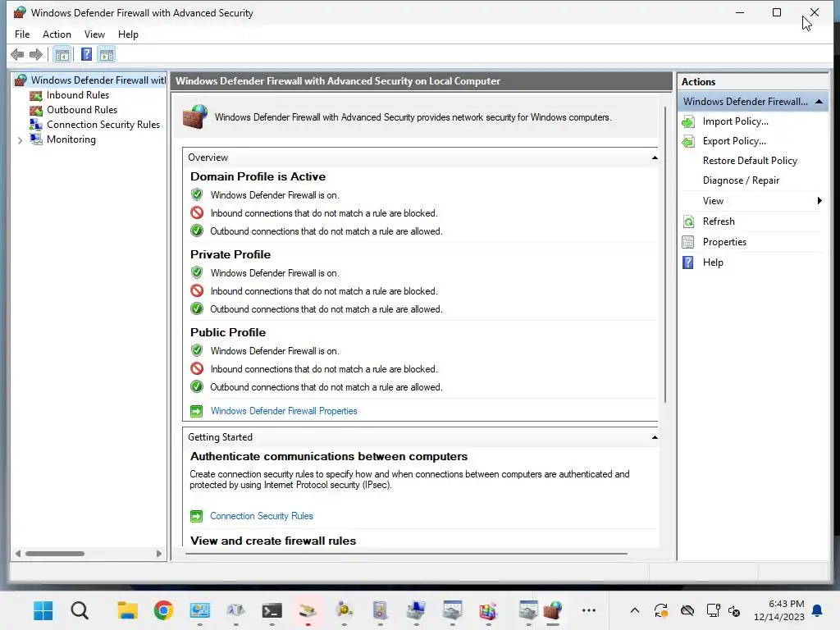The height and width of the screenshot is (630, 840).
Task: Expand View submenu arrow in Actions
Action: [x=819, y=201]
